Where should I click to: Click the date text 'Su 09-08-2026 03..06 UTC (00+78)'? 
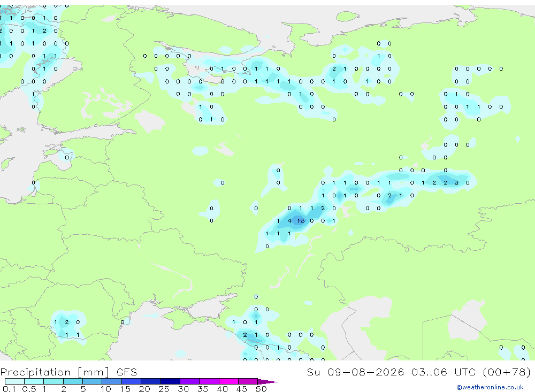coord(419,372)
